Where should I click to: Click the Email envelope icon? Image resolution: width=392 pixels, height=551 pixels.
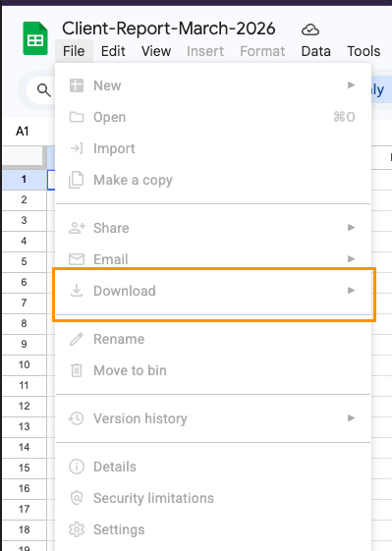coord(77,259)
